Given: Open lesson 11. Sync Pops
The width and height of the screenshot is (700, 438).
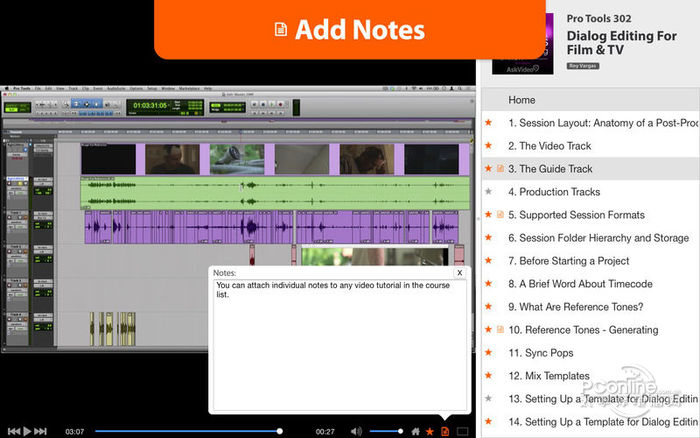Looking at the screenshot, I should (541, 353).
